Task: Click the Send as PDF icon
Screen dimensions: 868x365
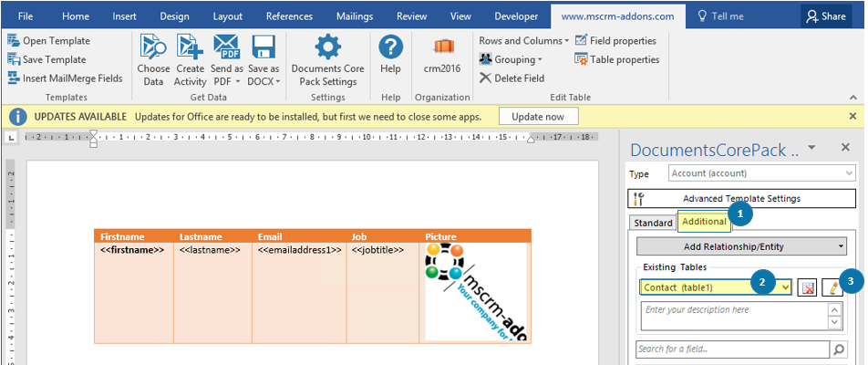Action: click(x=226, y=47)
